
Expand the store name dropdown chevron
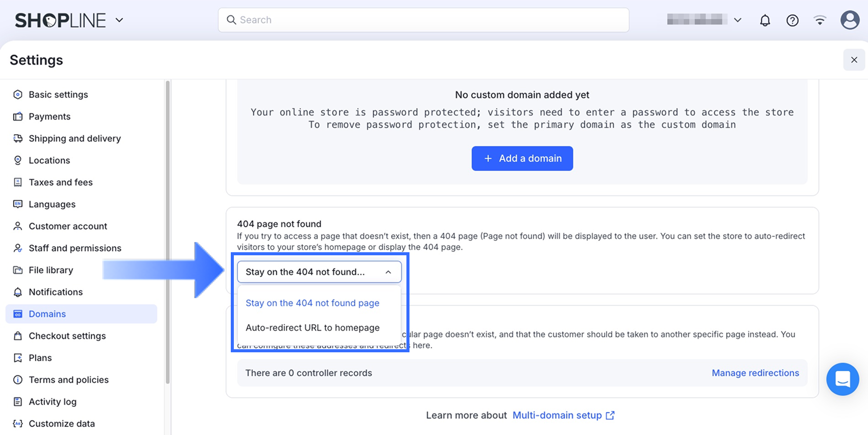737,20
